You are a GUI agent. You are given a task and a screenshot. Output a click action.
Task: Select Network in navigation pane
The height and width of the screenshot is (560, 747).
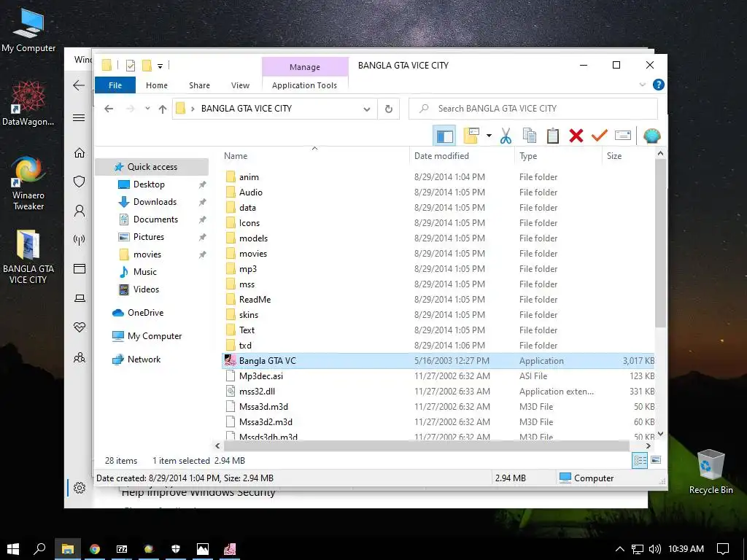(x=144, y=359)
